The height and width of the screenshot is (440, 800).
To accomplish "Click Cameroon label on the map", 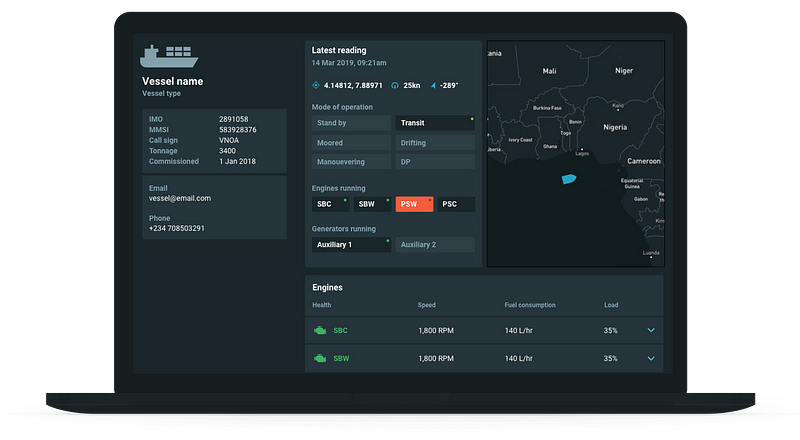I will point(644,161).
